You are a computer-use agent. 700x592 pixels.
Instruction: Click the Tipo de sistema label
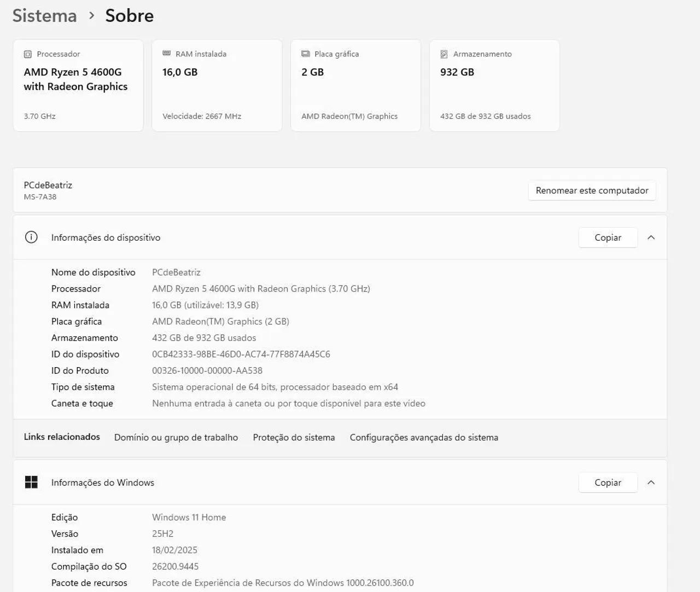(83, 387)
